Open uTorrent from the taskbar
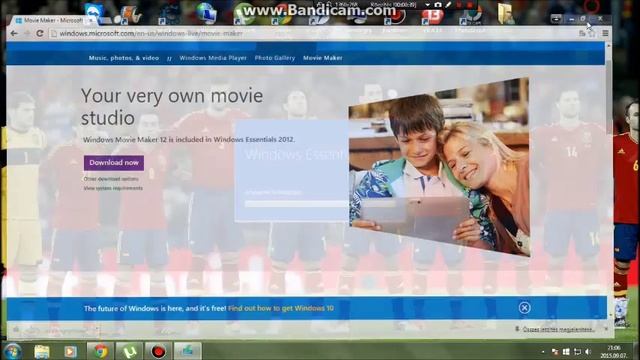Image resolution: width=640 pixels, height=360 pixels. (129, 351)
